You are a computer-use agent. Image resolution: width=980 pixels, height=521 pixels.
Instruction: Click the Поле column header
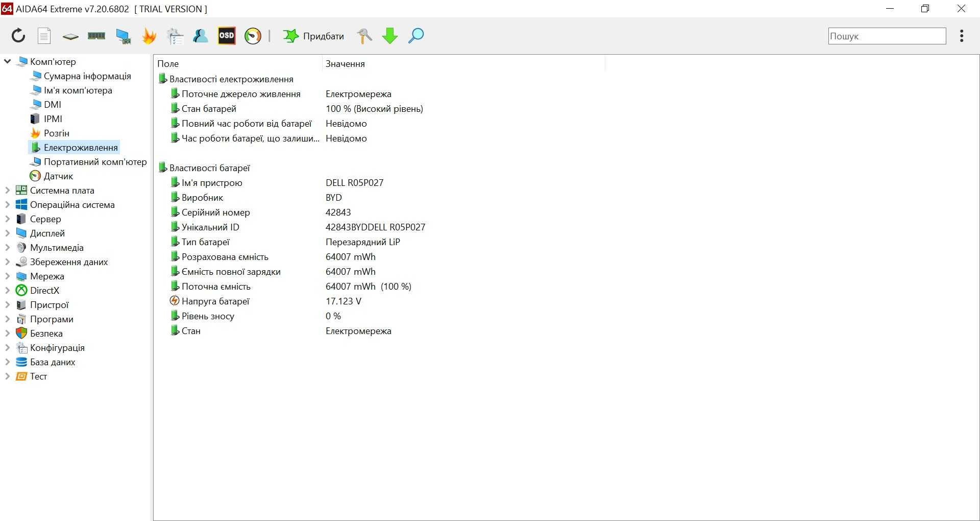(238, 64)
